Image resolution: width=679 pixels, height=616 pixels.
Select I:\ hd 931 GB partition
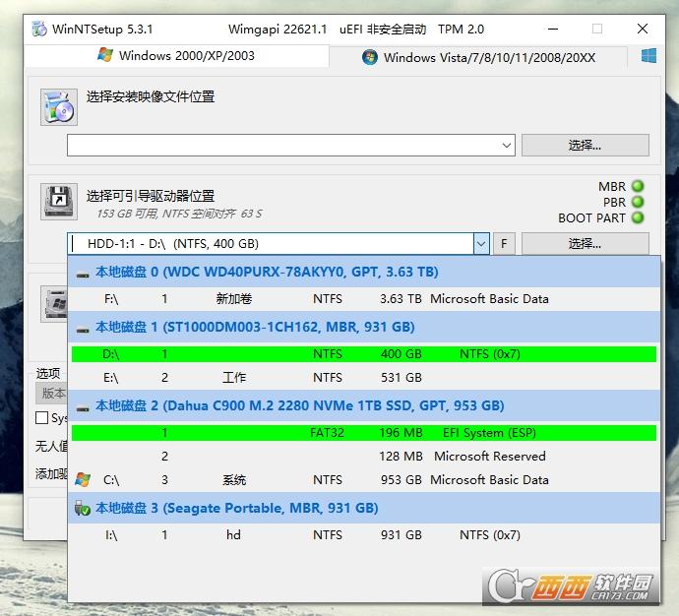pyautogui.click(x=364, y=535)
